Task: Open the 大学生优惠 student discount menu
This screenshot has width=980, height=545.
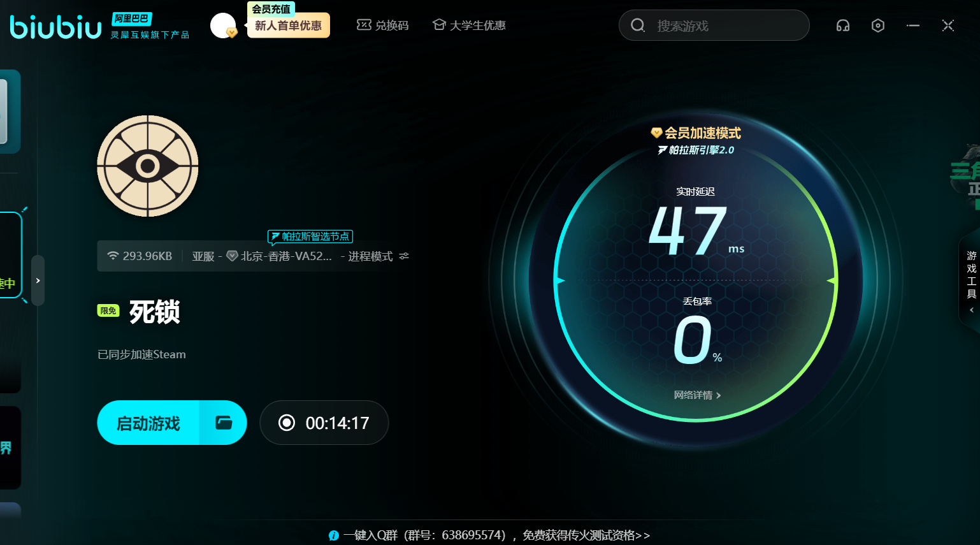Action: coord(469,25)
